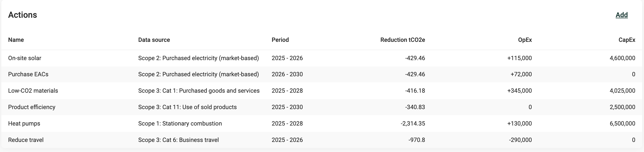Image resolution: width=644 pixels, height=152 pixels.
Task: Open the Low-CO2 materials action
Action: pyautogui.click(x=33, y=91)
